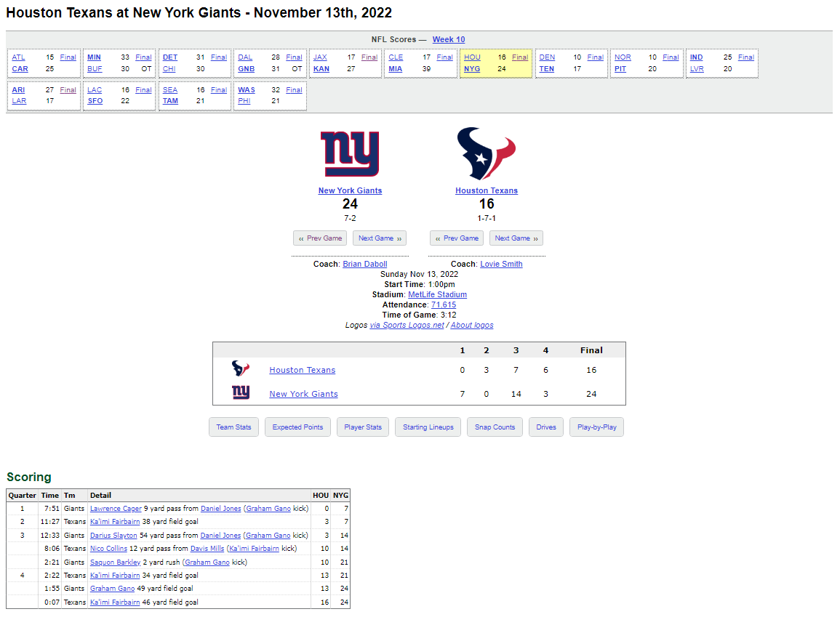The width and height of the screenshot is (840, 617).
Task: Open the MIN team link in scores
Action: (x=94, y=57)
